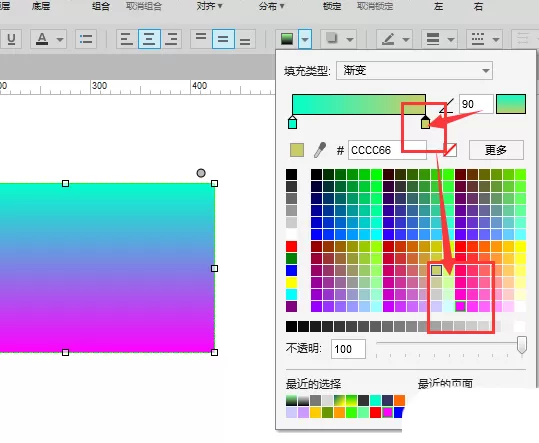Toggle center horizontal text alignment
The image size is (539, 443).
pos(149,39)
